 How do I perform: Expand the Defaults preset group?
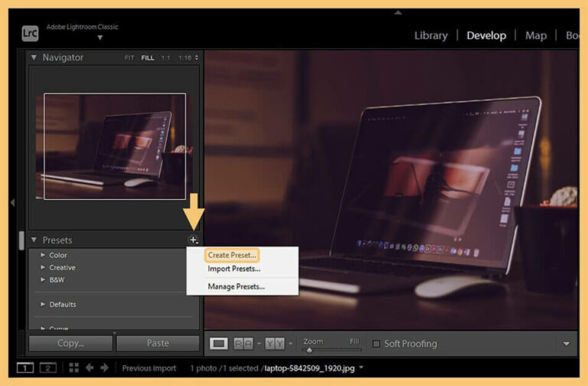pyautogui.click(x=43, y=304)
